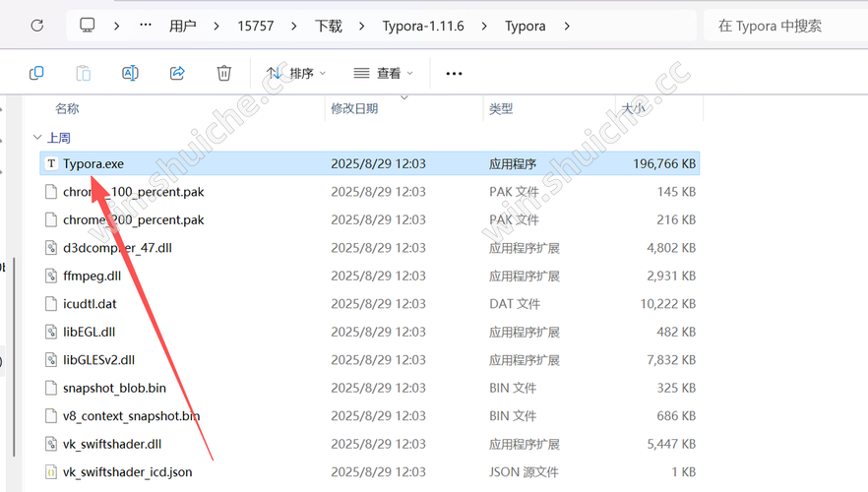868x492 pixels.
Task: Open the see more ellipsis in toolbar
Action: tap(454, 74)
